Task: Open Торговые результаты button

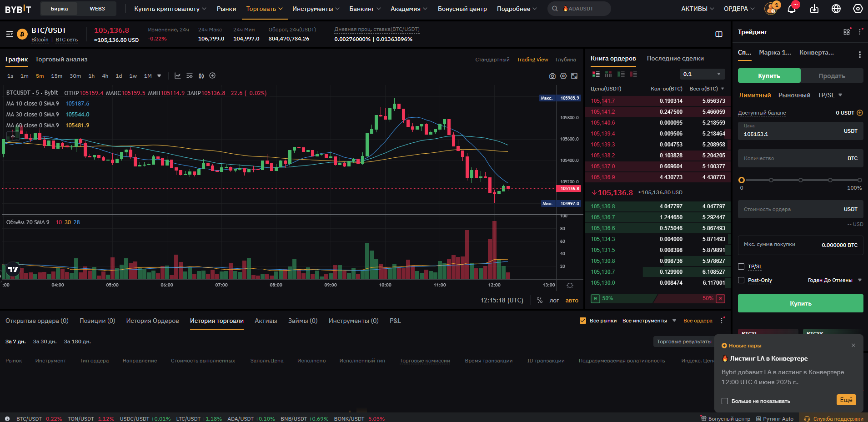Action: pyautogui.click(x=684, y=342)
